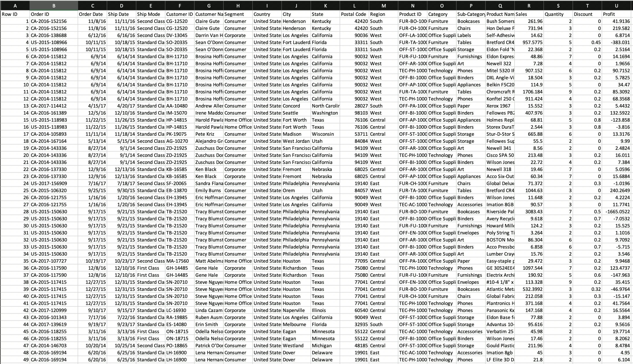
Task: Select order date 5/13/14
Action: (x=92, y=141)
